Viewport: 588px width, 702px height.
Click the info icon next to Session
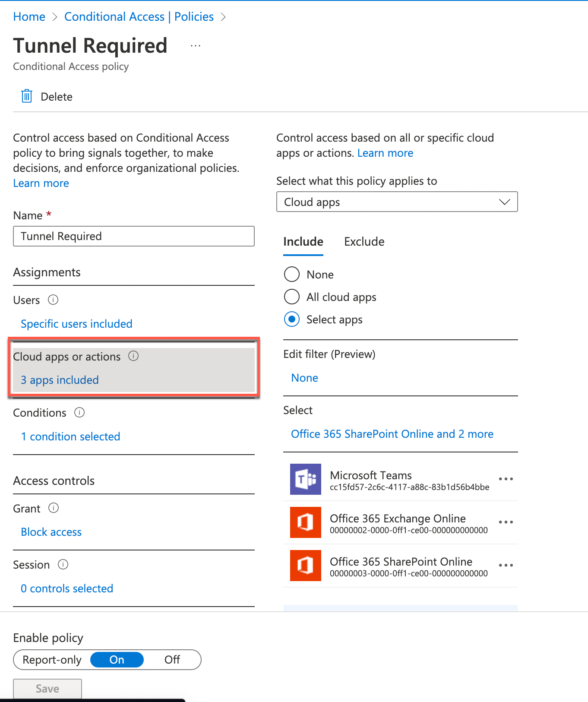63,564
